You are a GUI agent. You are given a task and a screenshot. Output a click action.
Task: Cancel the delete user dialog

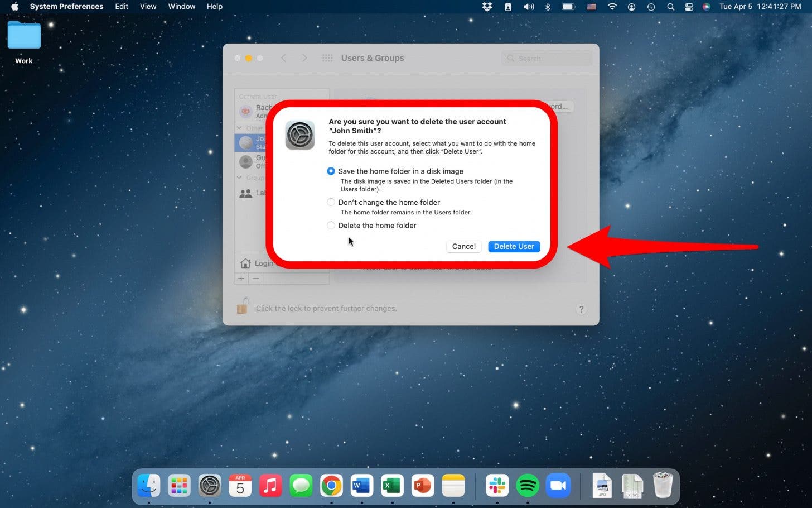coord(463,246)
